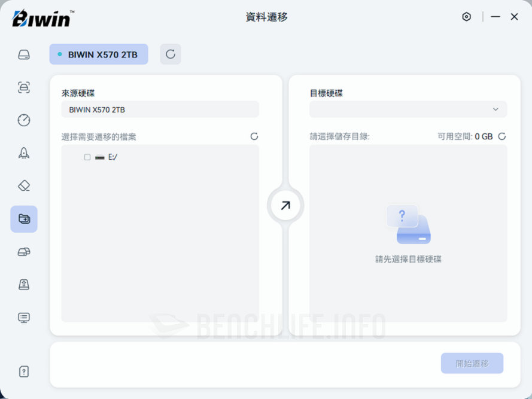
Task: Refresh the 選擇需要遷移的檔案 file list
Action: [254, 136]
